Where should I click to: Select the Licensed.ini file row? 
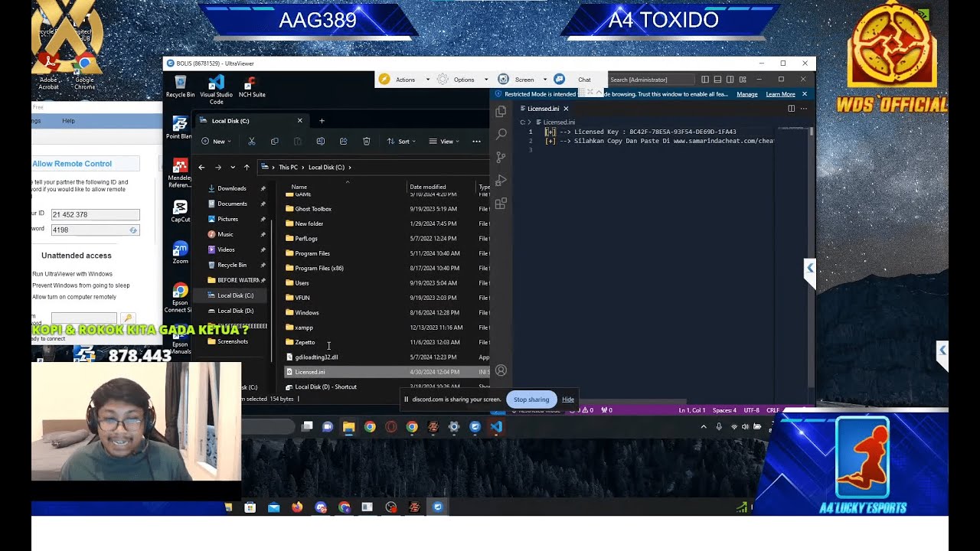[x=386, y=372]
